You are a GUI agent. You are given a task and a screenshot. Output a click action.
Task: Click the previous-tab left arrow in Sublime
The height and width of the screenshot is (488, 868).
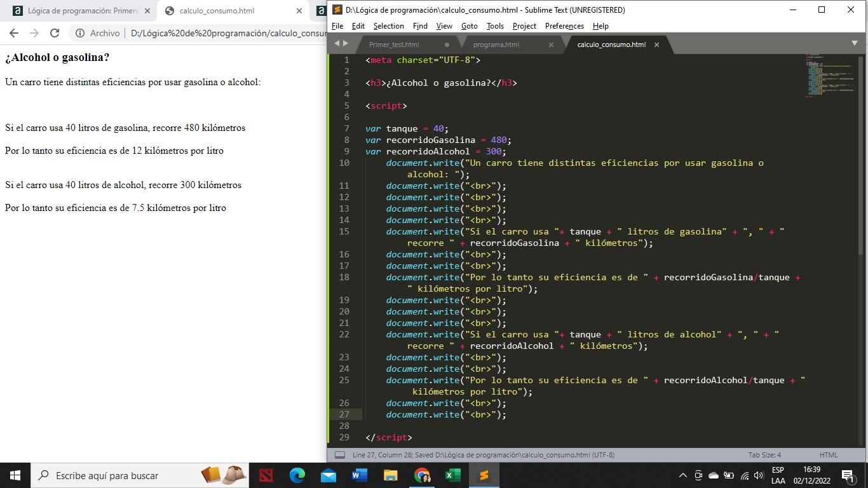tap(337, 43)
